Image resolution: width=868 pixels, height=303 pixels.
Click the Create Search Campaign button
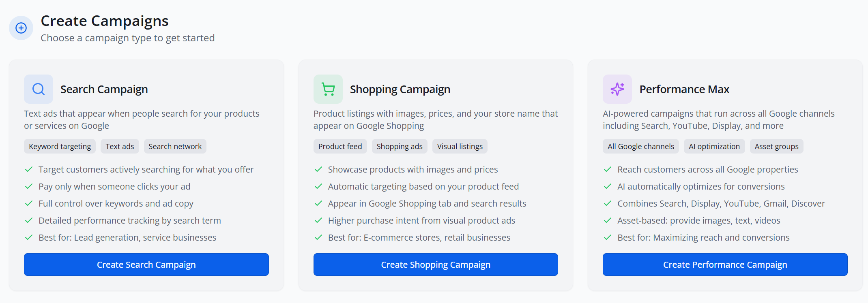point(146,265)
